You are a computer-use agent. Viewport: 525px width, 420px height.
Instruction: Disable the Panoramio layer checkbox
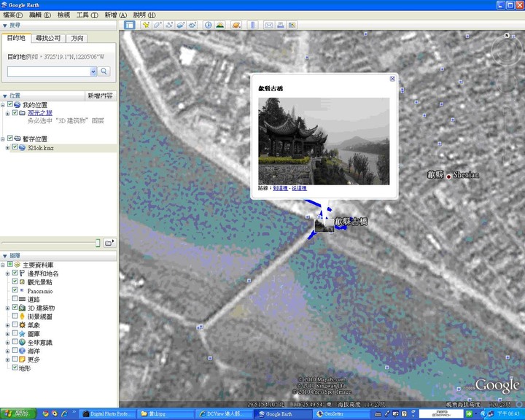click(15, 290)
